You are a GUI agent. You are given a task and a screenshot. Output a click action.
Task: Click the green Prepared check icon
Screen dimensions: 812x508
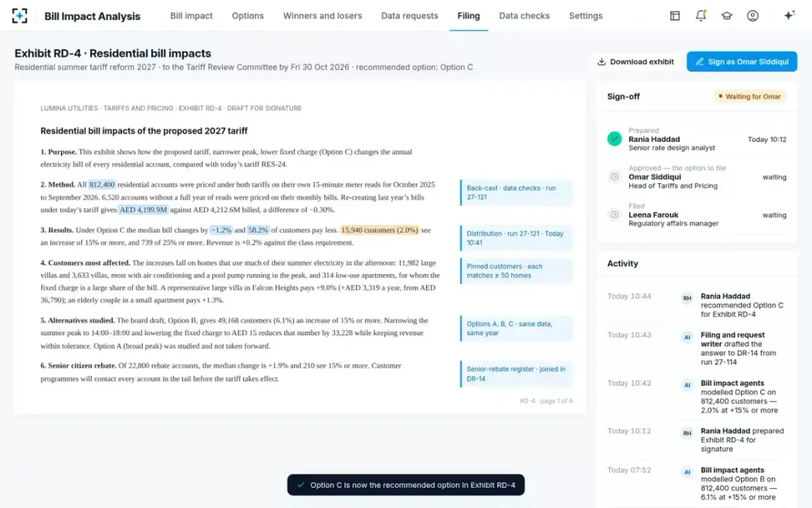(x=614, y=139)
